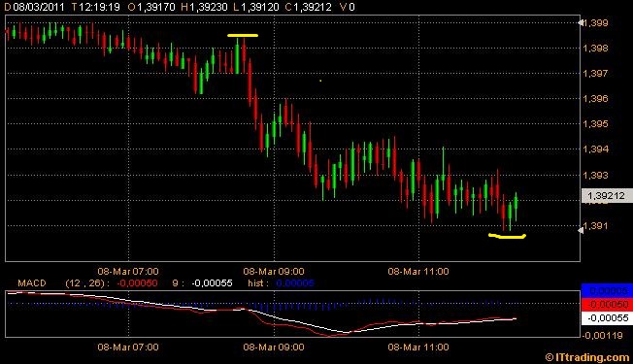
Task: Click the 1,399 price scale label
Action: click(595, 23)
